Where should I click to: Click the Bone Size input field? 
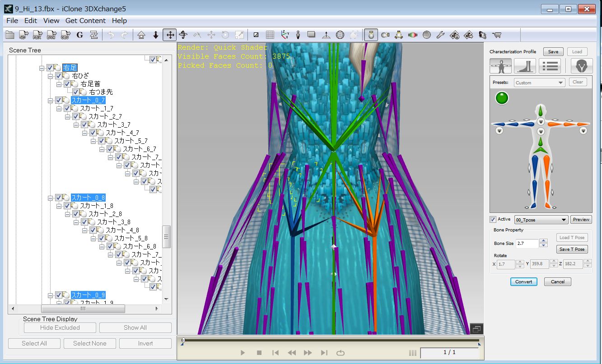point(527,244)
